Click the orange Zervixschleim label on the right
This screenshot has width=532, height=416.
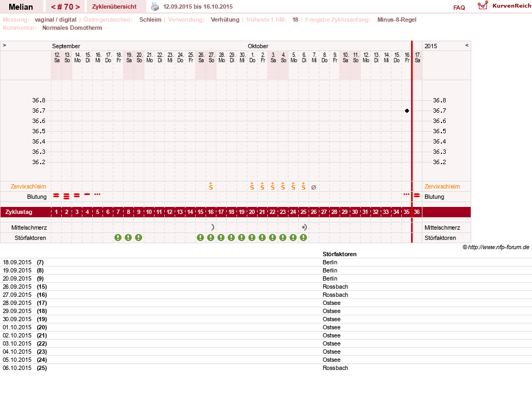(x=442, y=186)
